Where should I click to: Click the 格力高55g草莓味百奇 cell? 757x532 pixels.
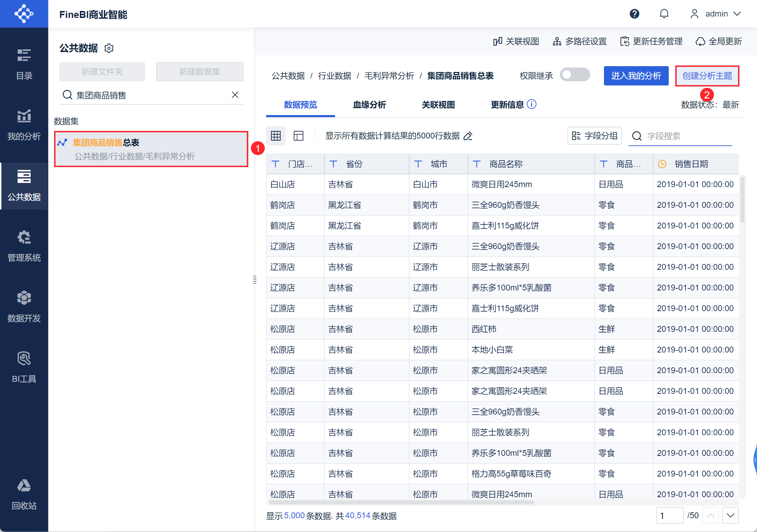(531, 474)
